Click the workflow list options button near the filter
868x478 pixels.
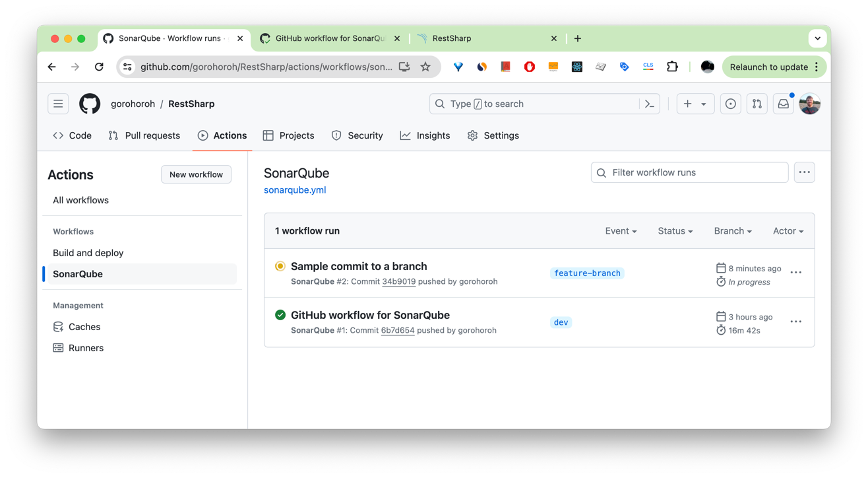[x=804, y=172]
